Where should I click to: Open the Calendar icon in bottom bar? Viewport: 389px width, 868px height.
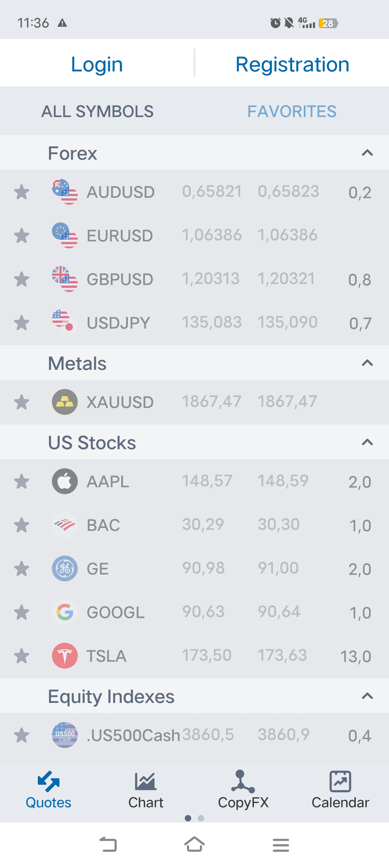[340, 781]
